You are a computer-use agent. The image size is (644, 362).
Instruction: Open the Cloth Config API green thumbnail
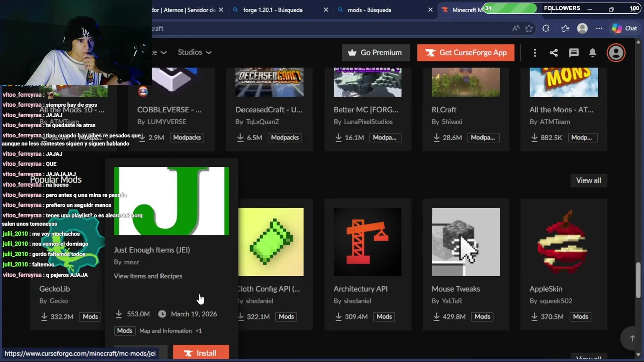271,242
